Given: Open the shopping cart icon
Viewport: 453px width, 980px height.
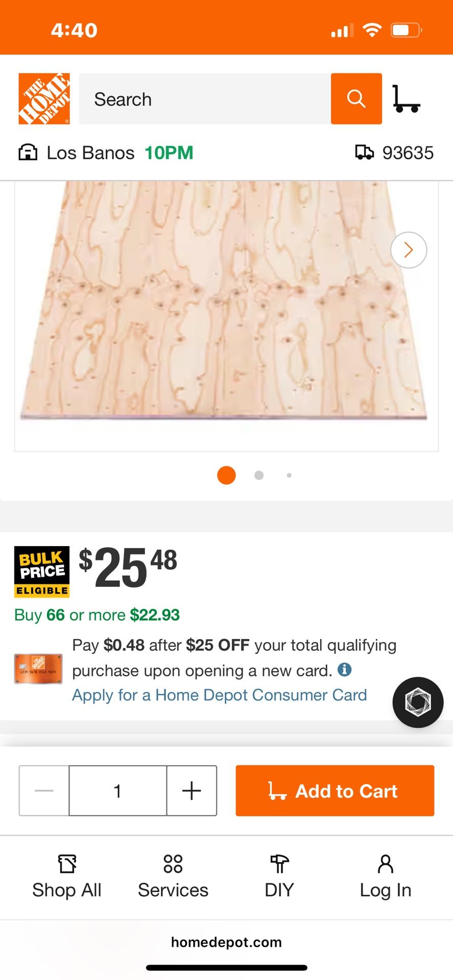Looking at the screenshot, I should coord(406,99).
